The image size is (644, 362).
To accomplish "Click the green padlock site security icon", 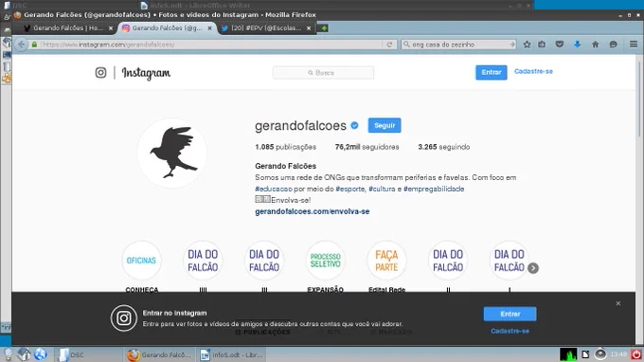I will [x=34, y=45].
